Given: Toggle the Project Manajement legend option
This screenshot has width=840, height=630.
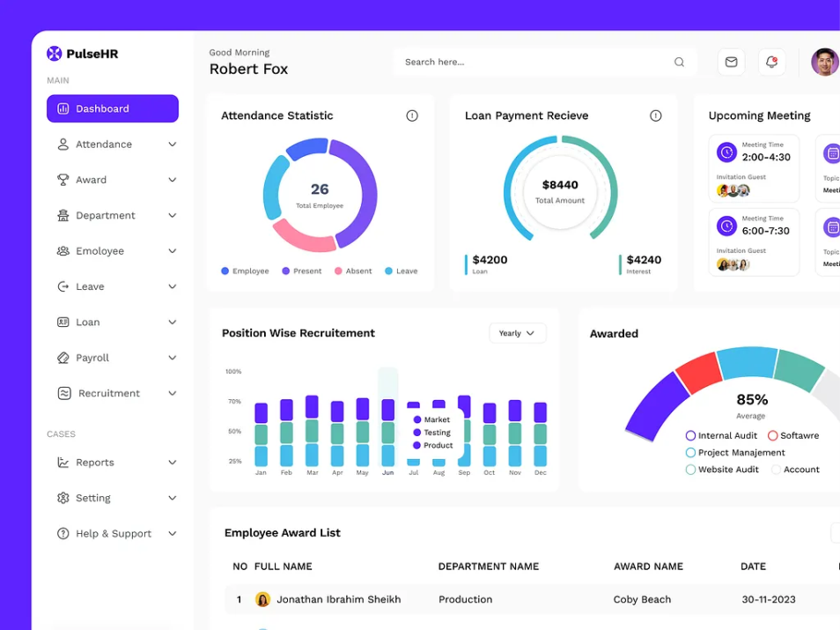Looking at the screenshot, I should click(x=735, y=453).
